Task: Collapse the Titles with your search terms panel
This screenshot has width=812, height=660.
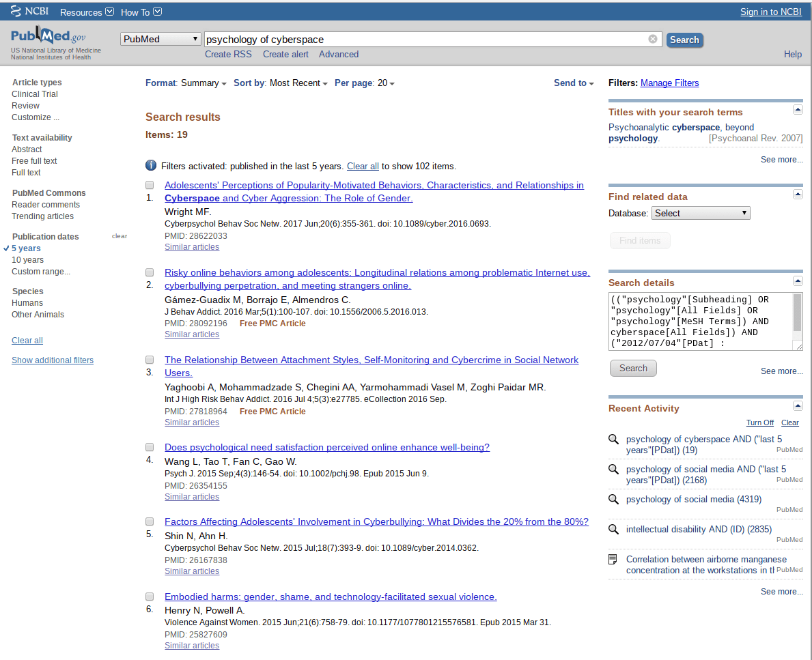Action: click(x=797, y=110)
